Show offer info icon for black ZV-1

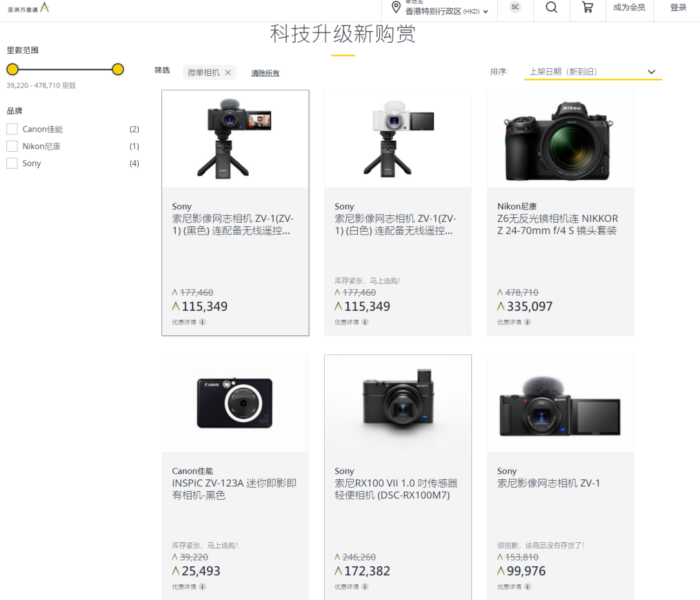(x=203, y=322)
